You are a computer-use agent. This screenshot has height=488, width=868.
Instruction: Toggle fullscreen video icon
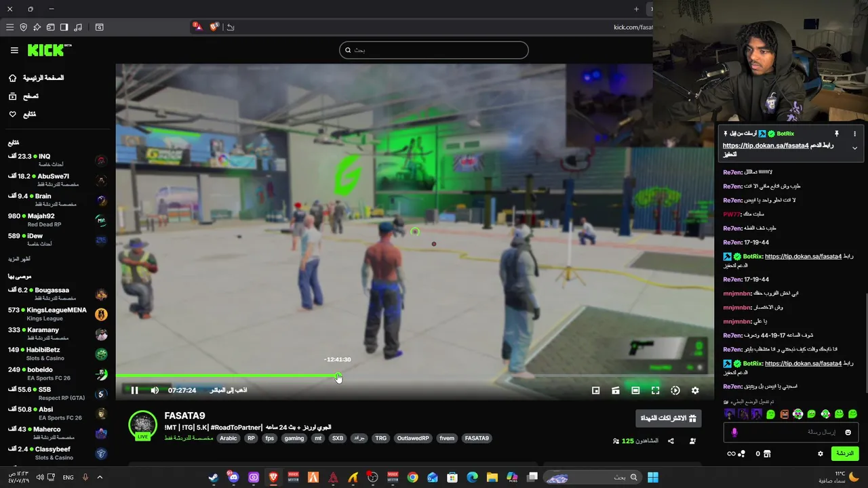[x=655, y=390]
